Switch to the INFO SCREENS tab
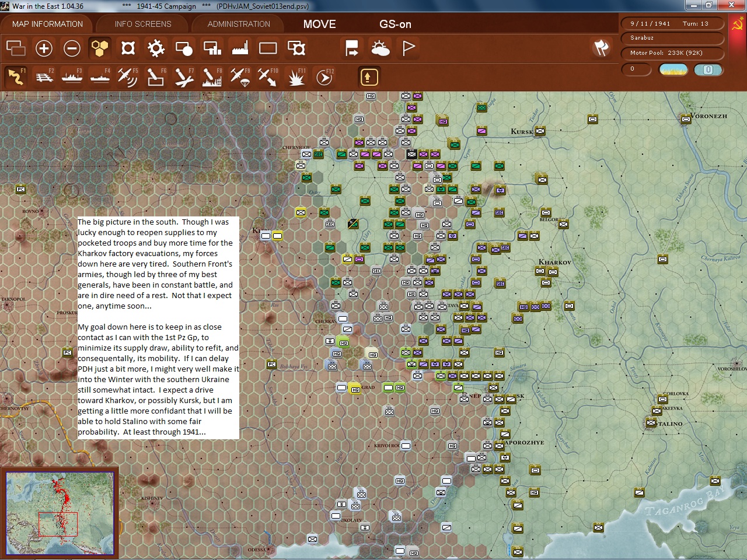This screenshot has height=560, width=747. click(143, 24)
